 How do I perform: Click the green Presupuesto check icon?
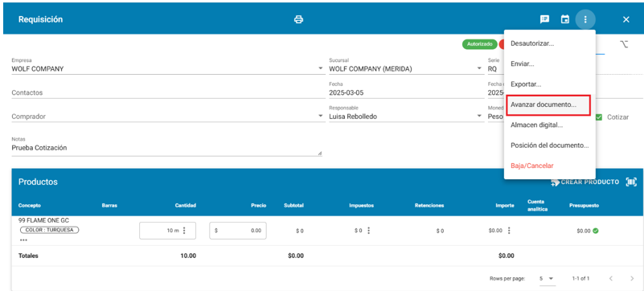pyautogui.click(x=596, y=231)
